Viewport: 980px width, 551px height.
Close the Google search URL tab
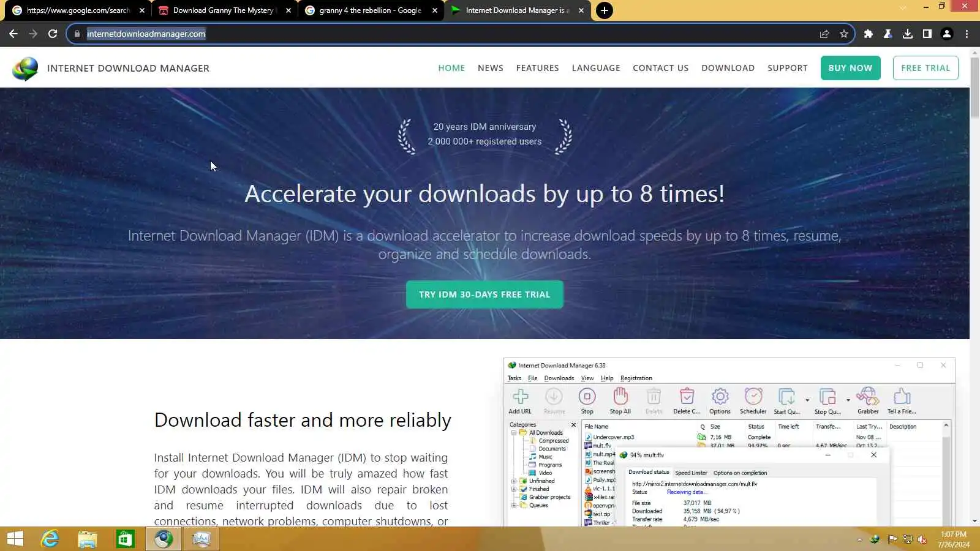(142, 10)
